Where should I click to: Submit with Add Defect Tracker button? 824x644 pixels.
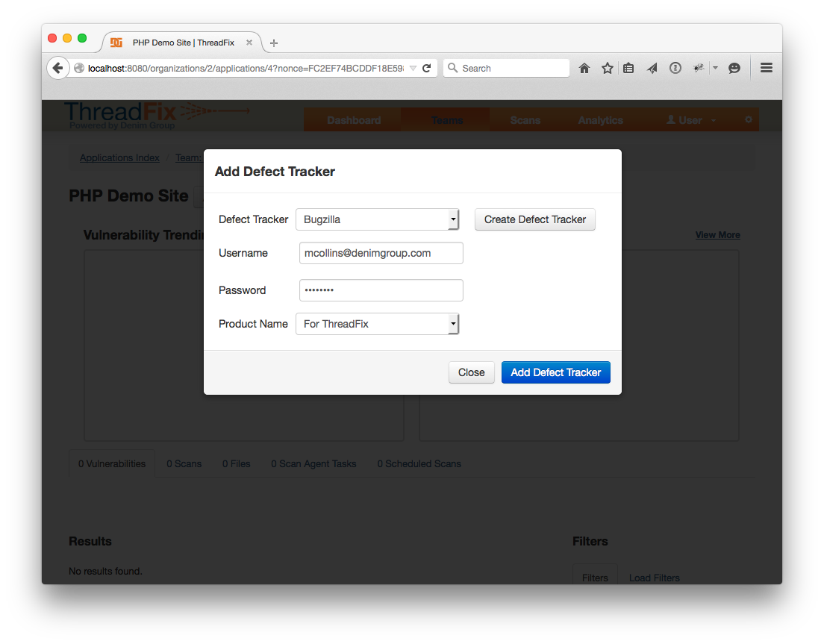tap(555, 372)
